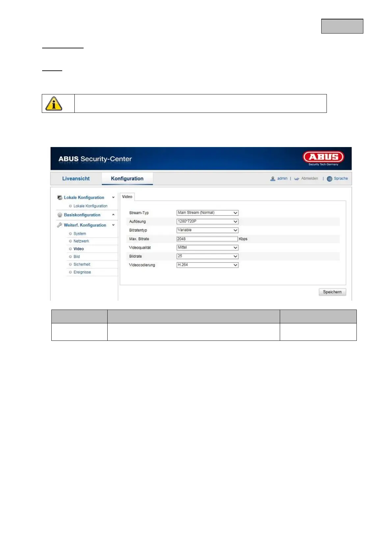Image resolution: width=392 pixels, height=554 pixels.
Task: Click the Weiterf. Konfiguration wrench icon
Action: (60, 225)
